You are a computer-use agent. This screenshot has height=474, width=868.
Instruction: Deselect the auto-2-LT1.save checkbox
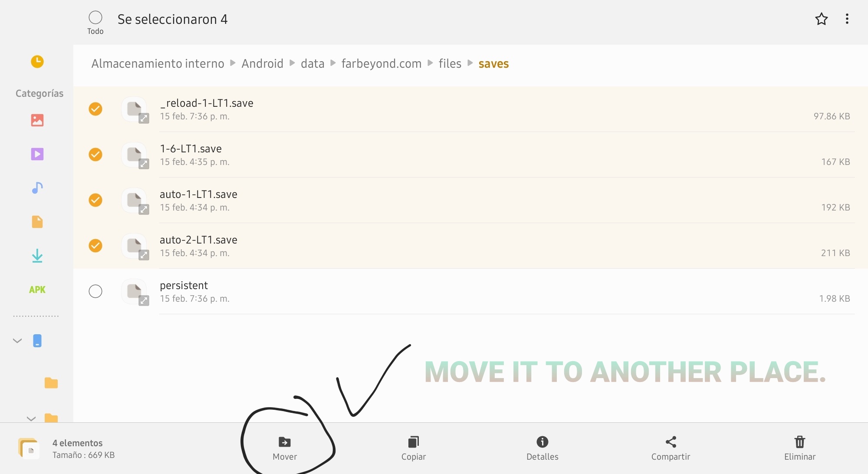(95, 246)
